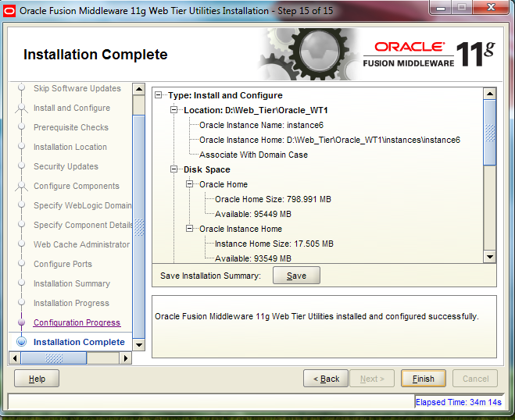The image size is (515, 420).
Task: Click the Installation Complete current step
Action: [79, 342]
